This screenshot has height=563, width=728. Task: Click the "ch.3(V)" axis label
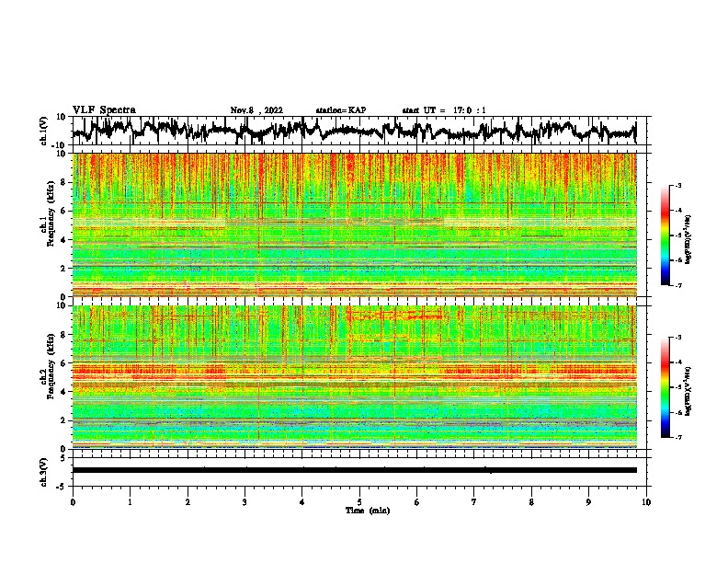click(44, 472)
